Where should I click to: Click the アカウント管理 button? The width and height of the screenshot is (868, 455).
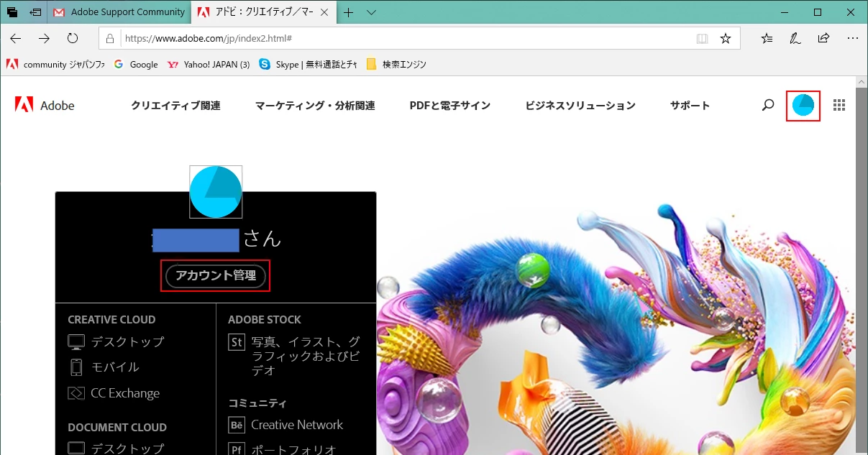tap(216, 275)
